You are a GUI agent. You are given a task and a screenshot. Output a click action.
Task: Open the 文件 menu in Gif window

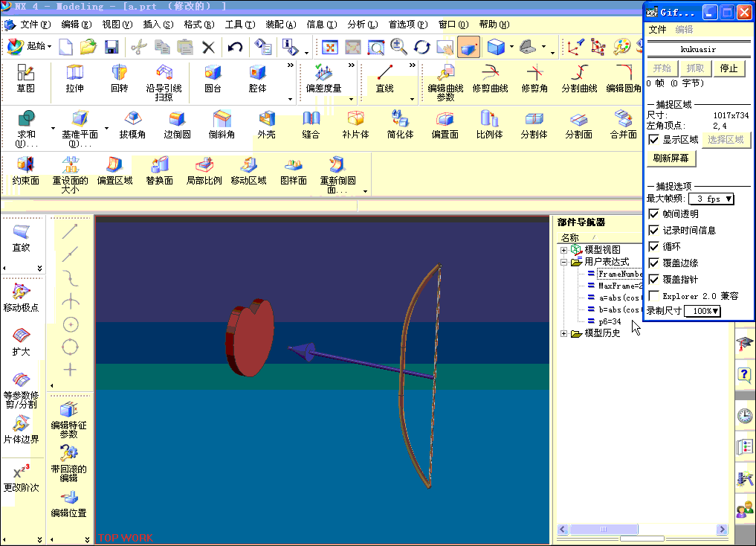(658, 30)
